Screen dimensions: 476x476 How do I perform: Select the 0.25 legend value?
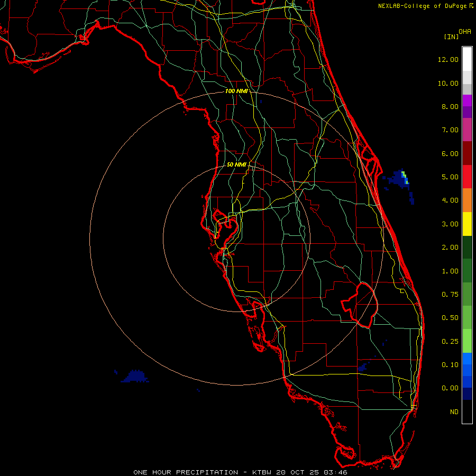(x=450, y=342)
